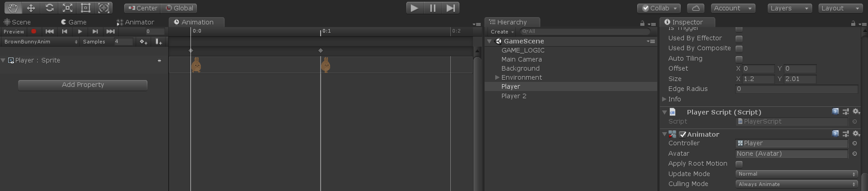868x191 pixels.
Task: Start Play mode in the editor
Action: pyautogui.click(x=414, y=8)
